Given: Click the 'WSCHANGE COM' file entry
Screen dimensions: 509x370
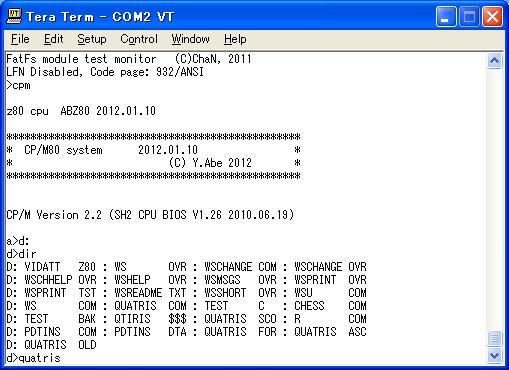Looking at the screenshot, I should click(x=240, y=267).
